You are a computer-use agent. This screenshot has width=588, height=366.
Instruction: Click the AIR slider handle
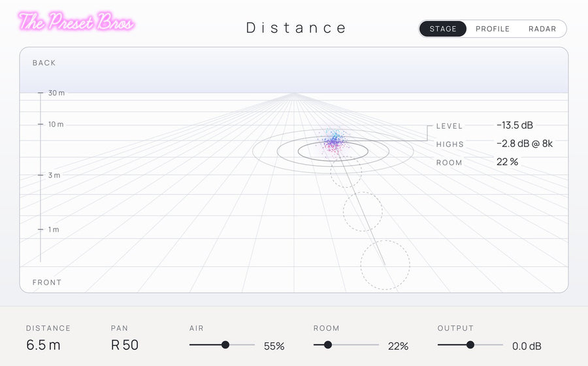coord(225,344)
